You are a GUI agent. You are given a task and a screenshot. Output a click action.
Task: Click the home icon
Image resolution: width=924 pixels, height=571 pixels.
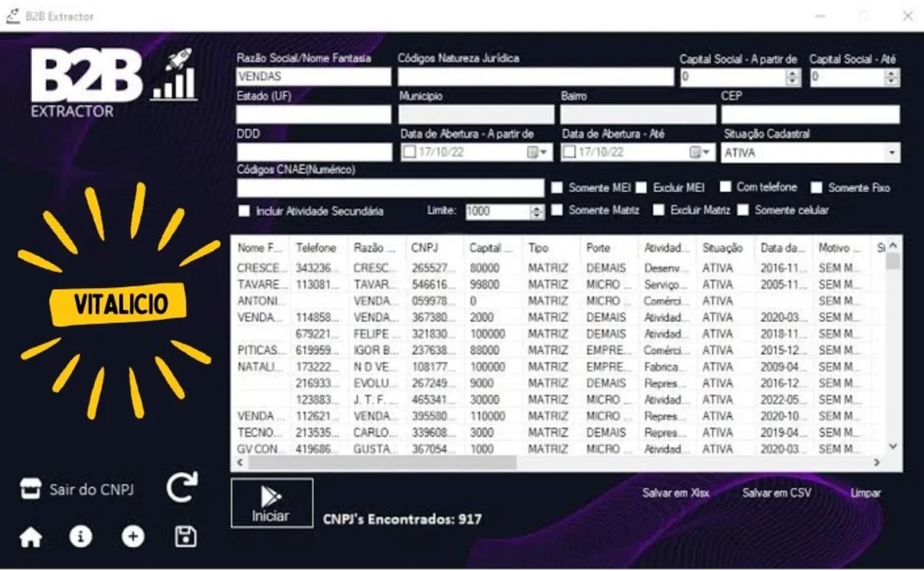(31, 537)
